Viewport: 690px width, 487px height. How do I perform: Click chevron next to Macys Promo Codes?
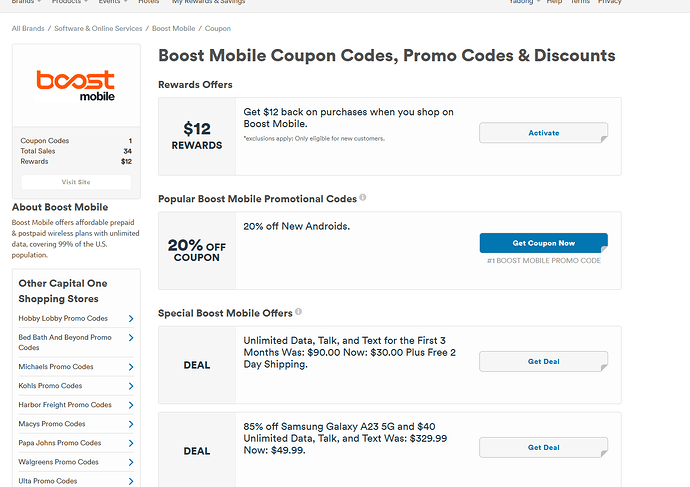pos(131,424)
